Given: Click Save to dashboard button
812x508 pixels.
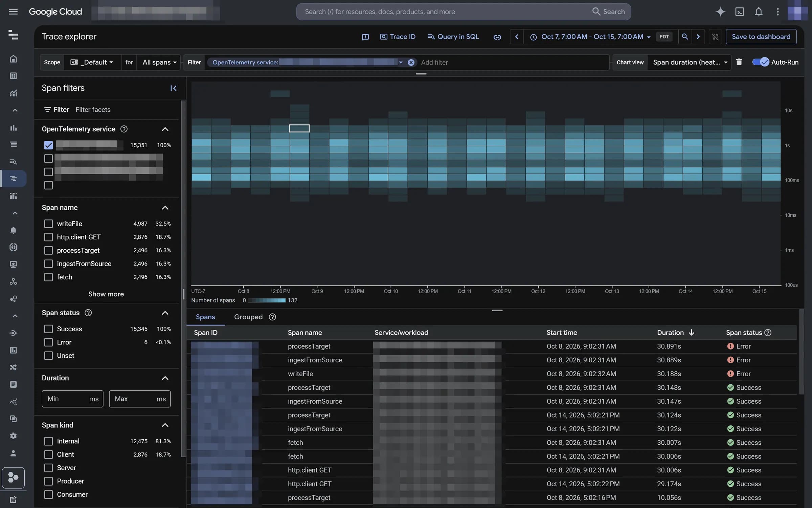Looking at the screenshot, I should pyautogui.click(x=761, y=37).
